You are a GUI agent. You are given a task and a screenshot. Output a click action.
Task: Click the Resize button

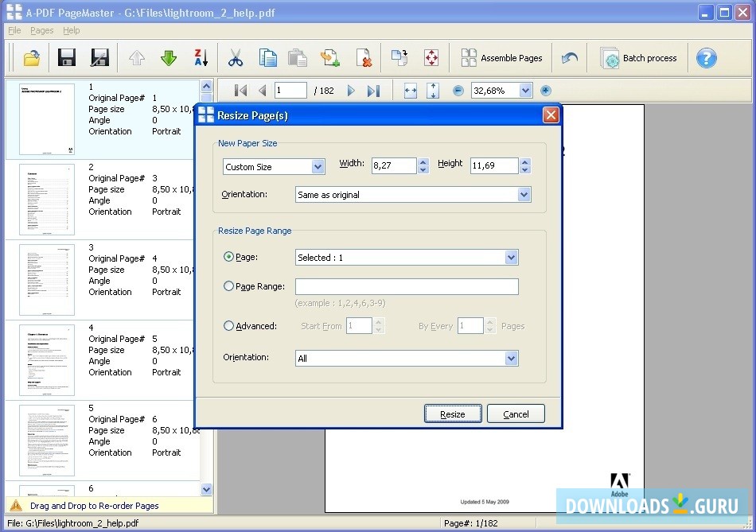coord(452,414)
